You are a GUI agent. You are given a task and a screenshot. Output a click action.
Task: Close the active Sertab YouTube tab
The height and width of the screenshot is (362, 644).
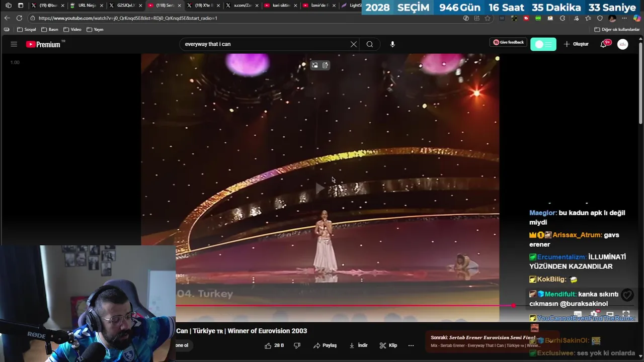coord(179,6)
